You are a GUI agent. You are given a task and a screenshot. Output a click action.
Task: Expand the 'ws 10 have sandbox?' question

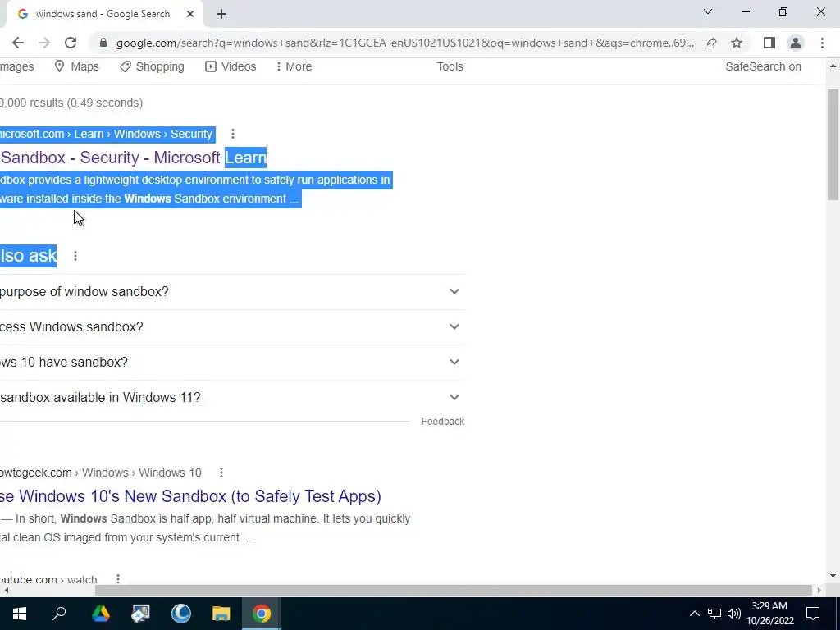(232, 363)
